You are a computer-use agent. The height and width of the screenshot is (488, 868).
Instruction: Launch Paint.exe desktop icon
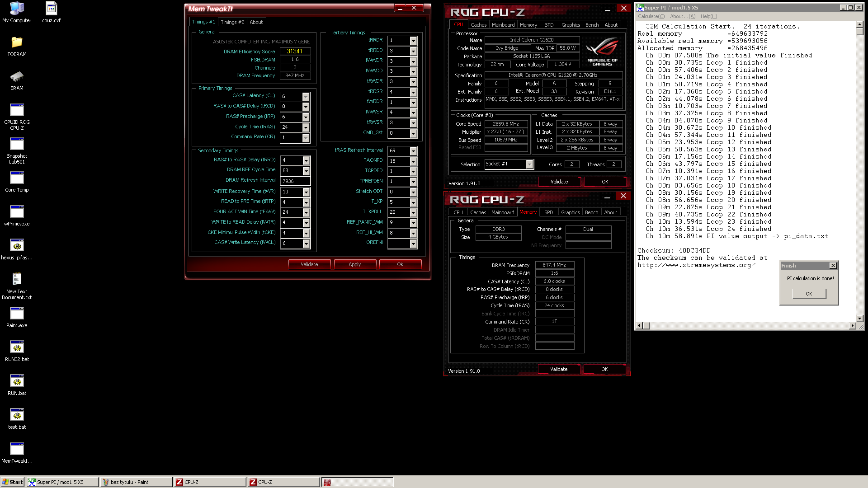(x=17, y=317)
